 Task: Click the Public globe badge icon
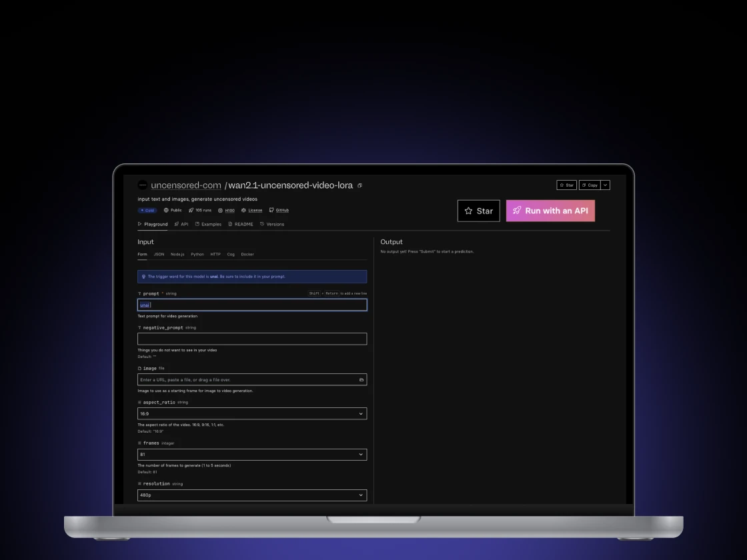point(165,210)
